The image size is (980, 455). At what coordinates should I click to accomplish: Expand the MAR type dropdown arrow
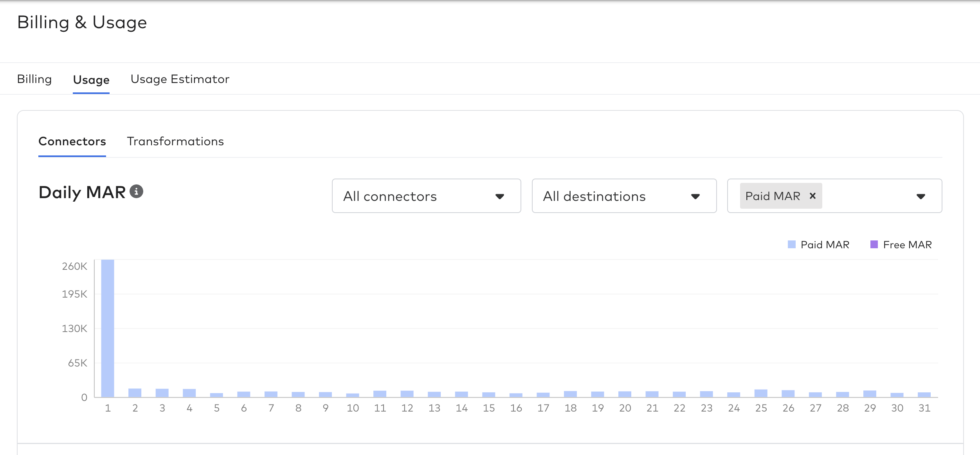(921, 196)
